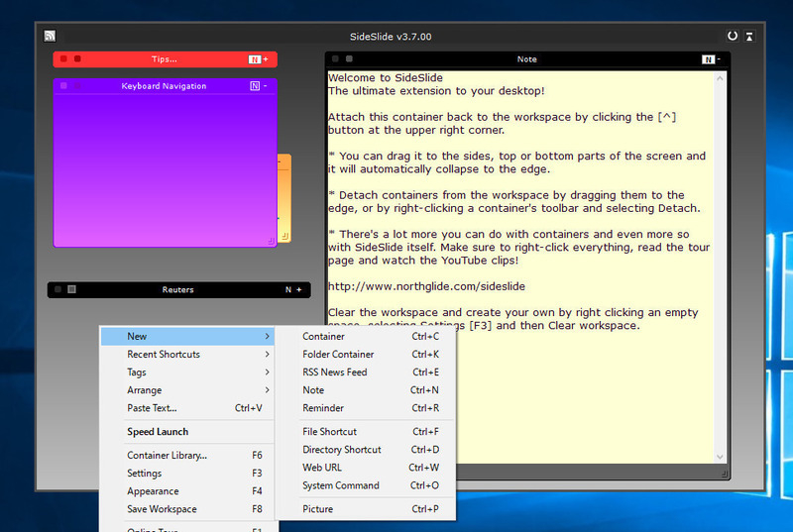Click the N icon on the Note container

[708, 59]
